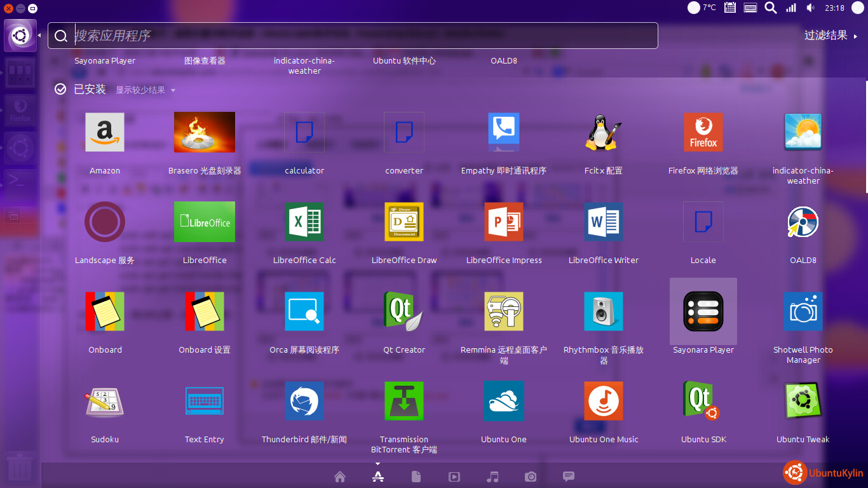This screenshot has width=868, height=488.
Task: Open Ubuntu Tweak app
Action: point(803,402)
